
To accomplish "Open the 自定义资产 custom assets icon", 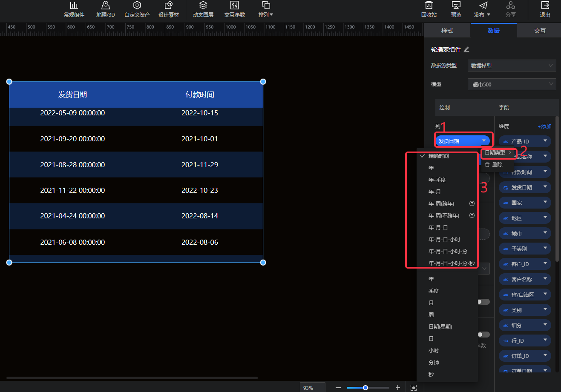I will (137, 6).
